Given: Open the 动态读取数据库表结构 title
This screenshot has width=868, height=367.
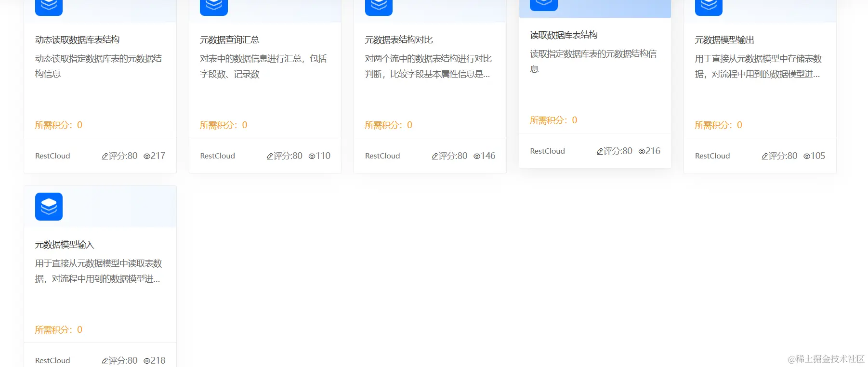Looking at the screenshot, I should point(77,40).
